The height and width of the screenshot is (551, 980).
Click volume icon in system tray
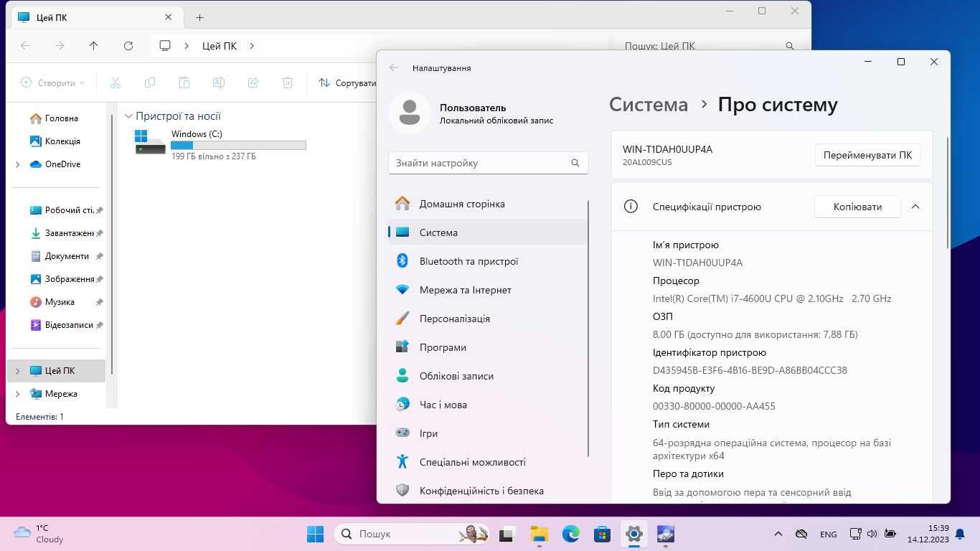click(872, 534)
